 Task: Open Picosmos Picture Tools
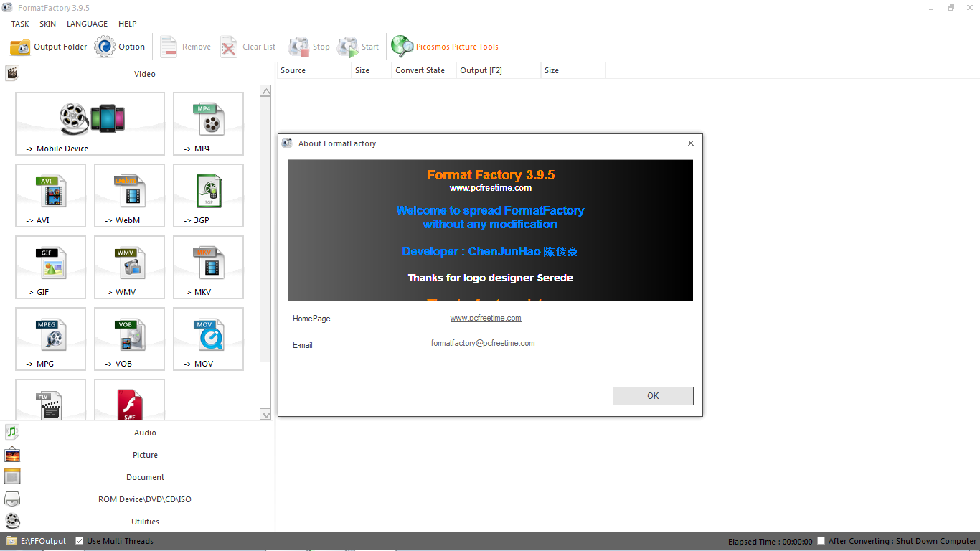(445, 47)
